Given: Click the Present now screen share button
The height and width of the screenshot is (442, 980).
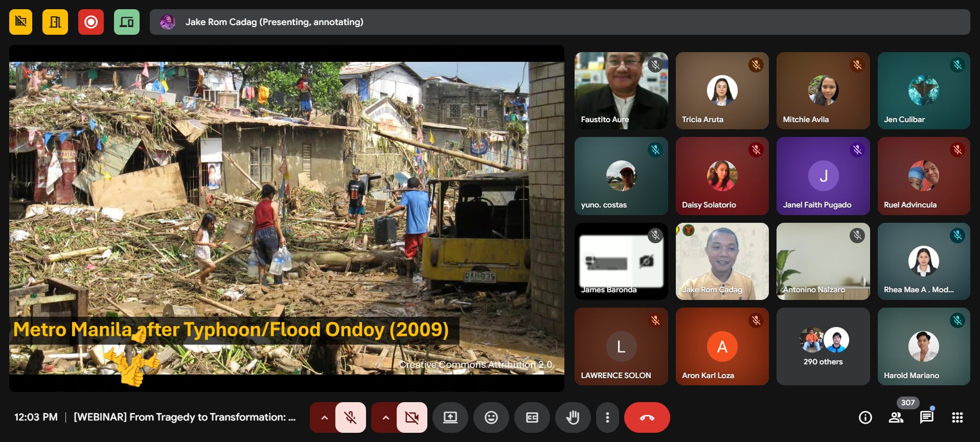Looking at the screenshot, I should click(450, 417).
